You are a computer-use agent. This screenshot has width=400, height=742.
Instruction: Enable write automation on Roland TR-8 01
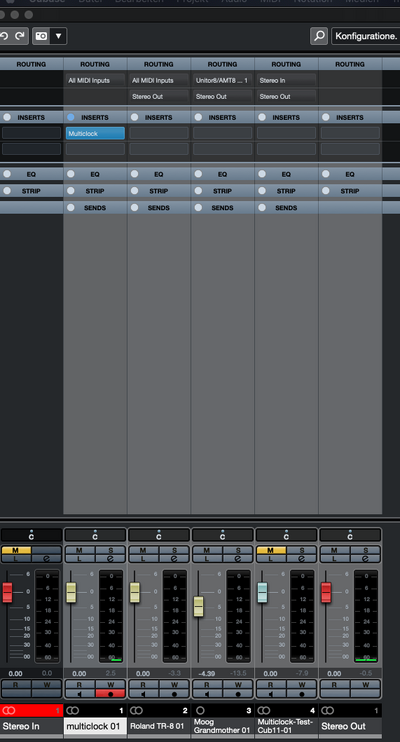pos(174,685)
